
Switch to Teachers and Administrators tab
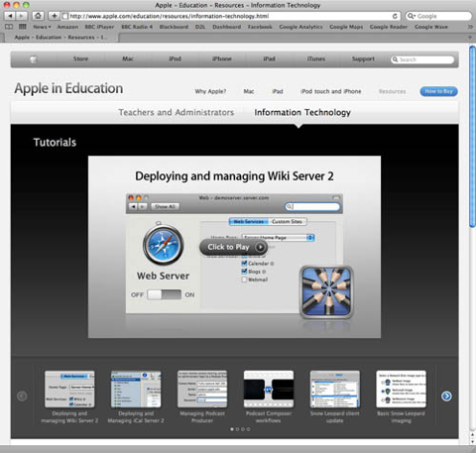pyautogui.click(x=177, y=112)
